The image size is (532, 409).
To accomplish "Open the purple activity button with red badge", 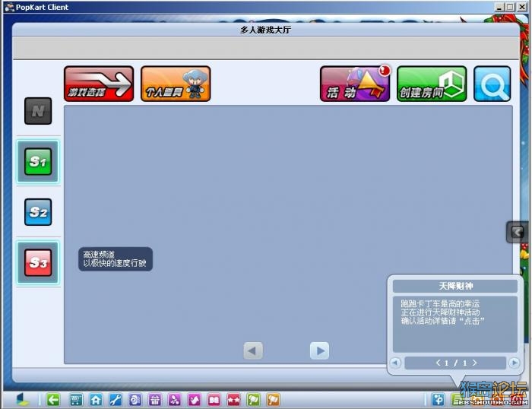I will pos(355,84).
